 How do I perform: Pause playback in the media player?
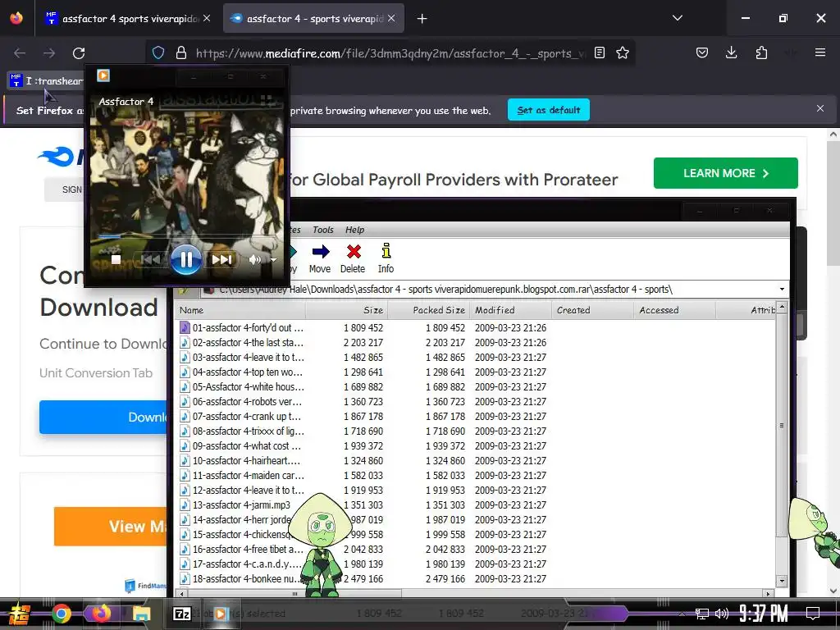click(186, 260)
